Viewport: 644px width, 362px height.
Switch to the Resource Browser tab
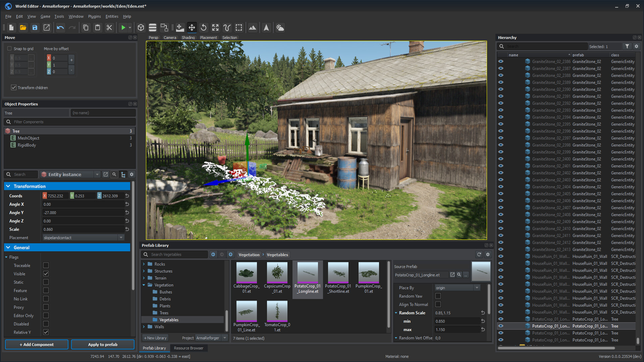[x=189, y=348]
